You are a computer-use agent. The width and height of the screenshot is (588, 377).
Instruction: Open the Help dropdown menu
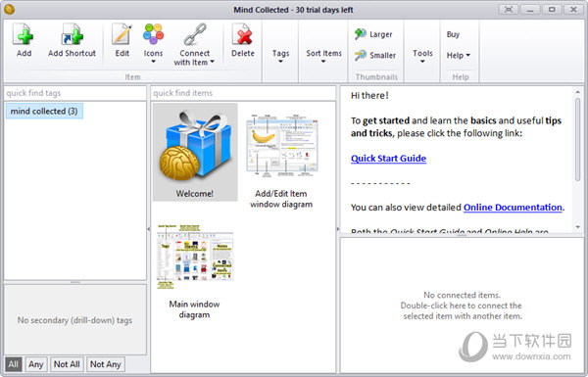[458, 55]
